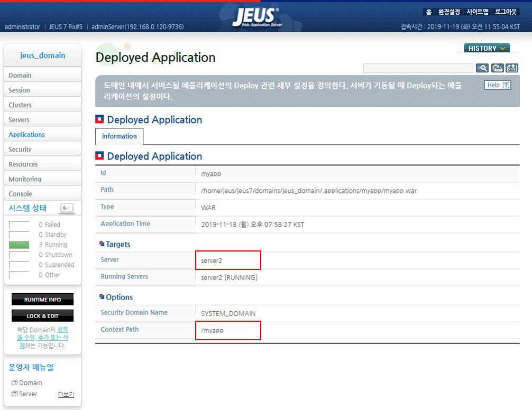Click the XML export icon in the toolbar
Viewport: 532px width, 410px height.
[x=511, y=68]
